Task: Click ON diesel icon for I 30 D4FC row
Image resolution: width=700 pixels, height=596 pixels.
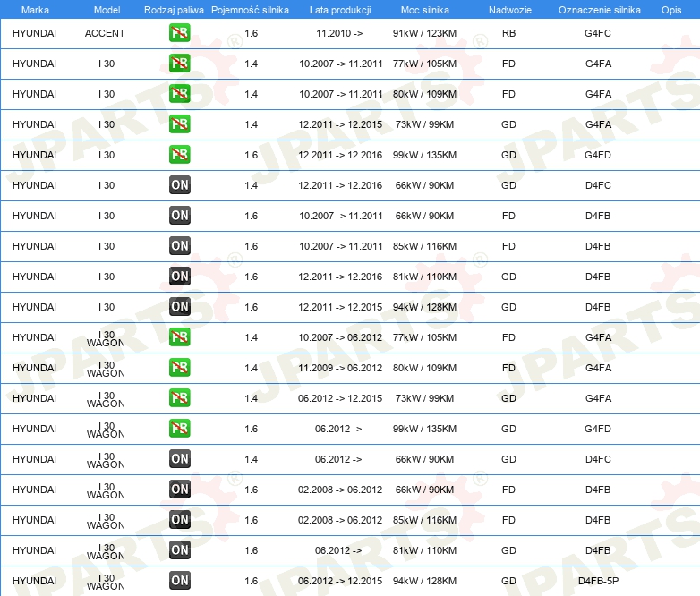Action: pos(179,185)
